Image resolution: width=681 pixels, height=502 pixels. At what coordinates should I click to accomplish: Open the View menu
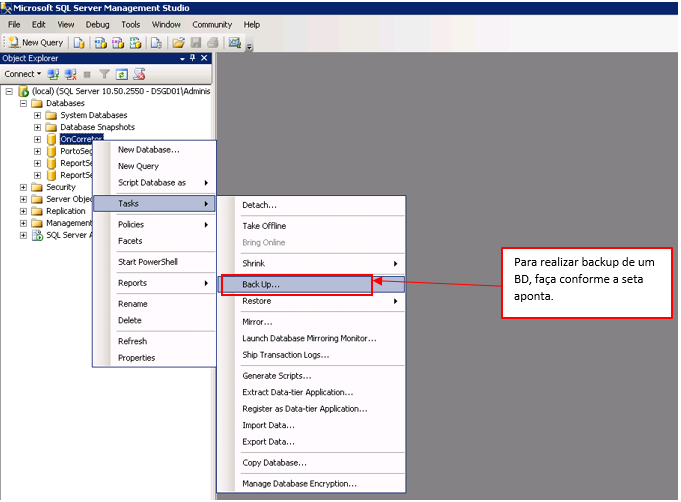tap(66, 25)
